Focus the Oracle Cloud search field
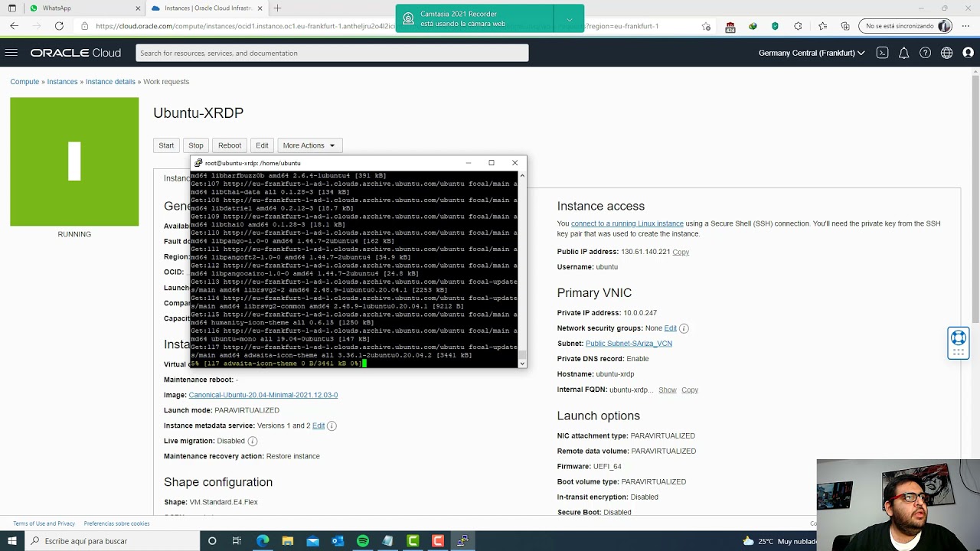The height and width of the screenshot is (551, 980). coord(332,53)
